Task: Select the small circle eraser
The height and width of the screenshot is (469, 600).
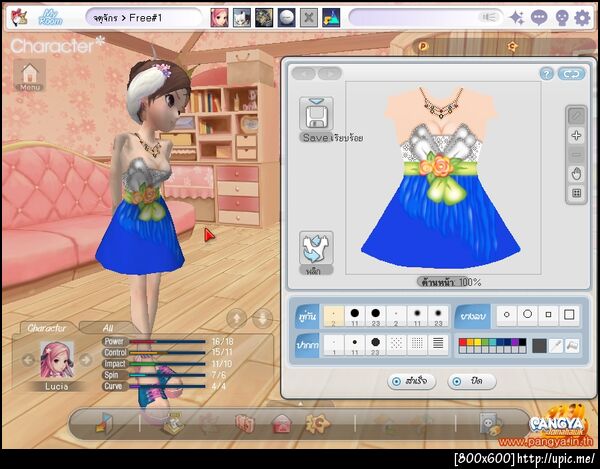Action: pos(507,315)
